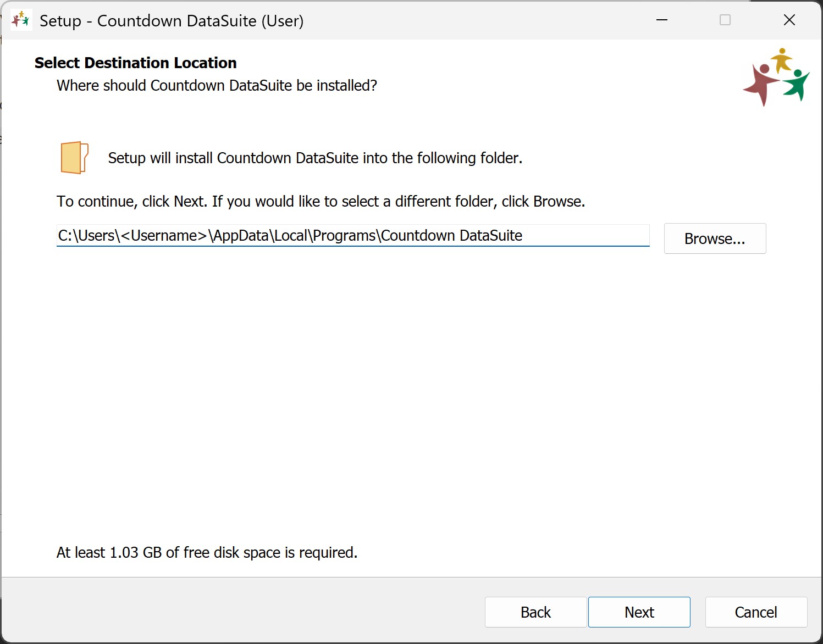The image size is (823, 644).
Task: Click 'Setup will install Countdown DataSuite' text
Action: (315, 158)
